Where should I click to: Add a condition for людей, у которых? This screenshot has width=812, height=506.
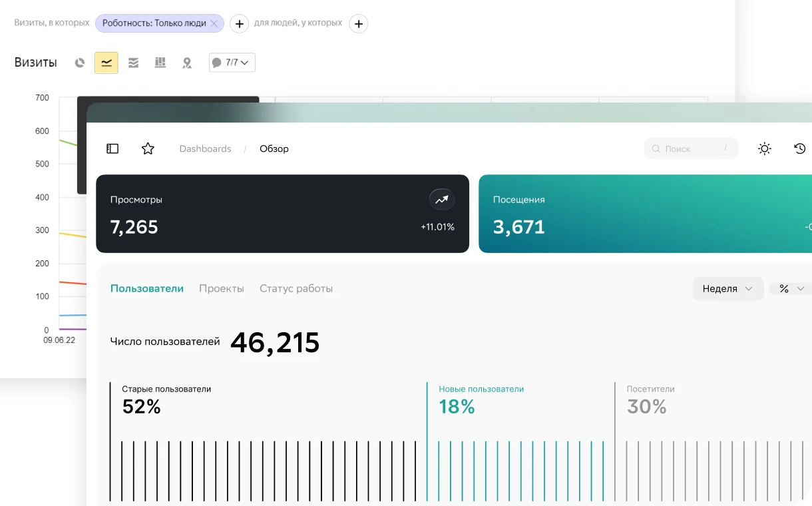[358, 24]
